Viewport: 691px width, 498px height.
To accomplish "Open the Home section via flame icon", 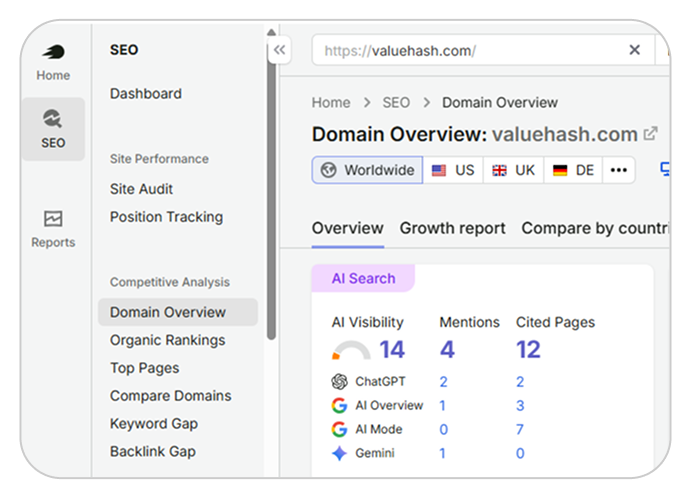I will coord(53,52).
